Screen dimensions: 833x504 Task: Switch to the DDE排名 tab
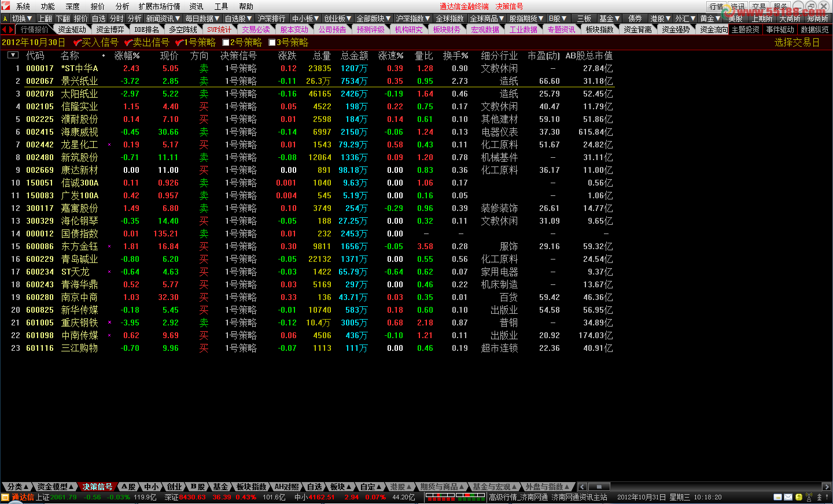click(x=146, y=29)
